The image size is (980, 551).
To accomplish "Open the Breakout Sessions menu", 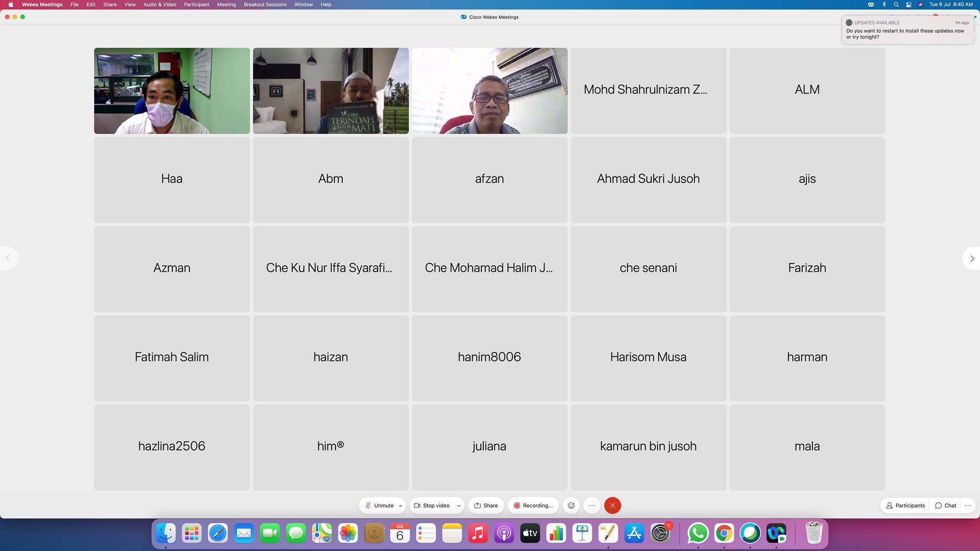I will click(265, 4).
